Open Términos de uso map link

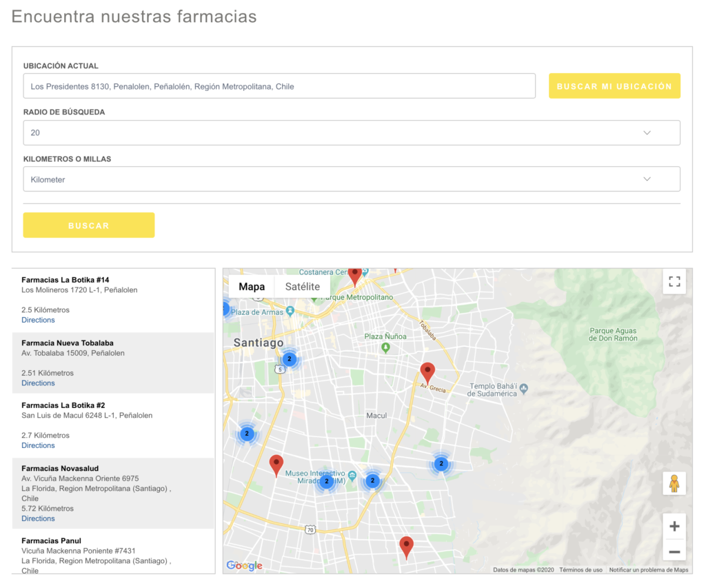(x=581, y=570)
